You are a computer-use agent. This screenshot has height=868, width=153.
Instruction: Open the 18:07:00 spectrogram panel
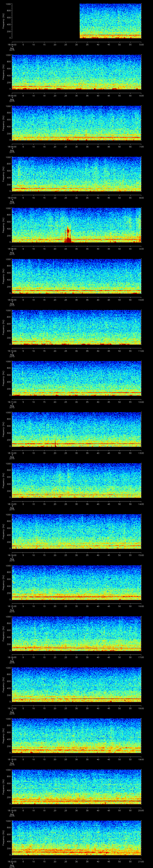click(76, 174)
